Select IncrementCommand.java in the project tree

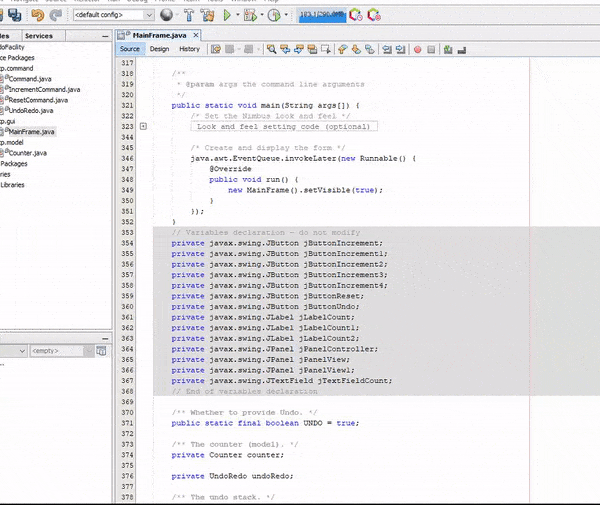(42, 89)
